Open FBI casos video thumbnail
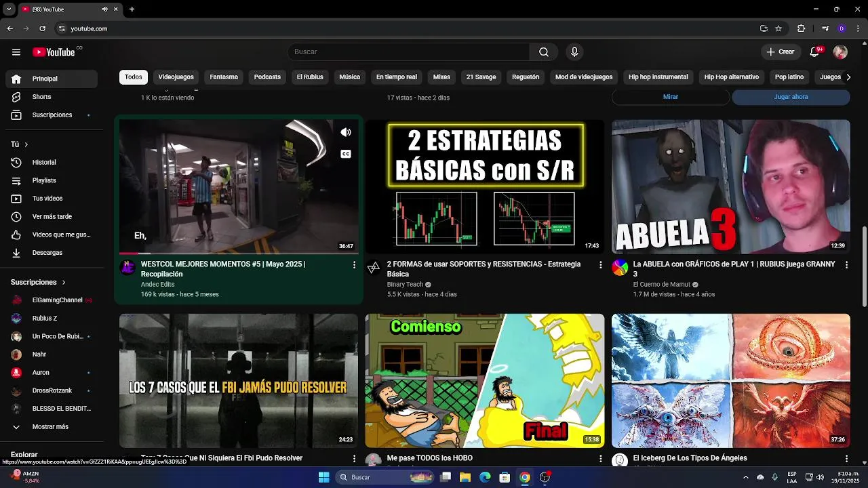This screenshot has width=868, height=488. [x=239, y=381]
